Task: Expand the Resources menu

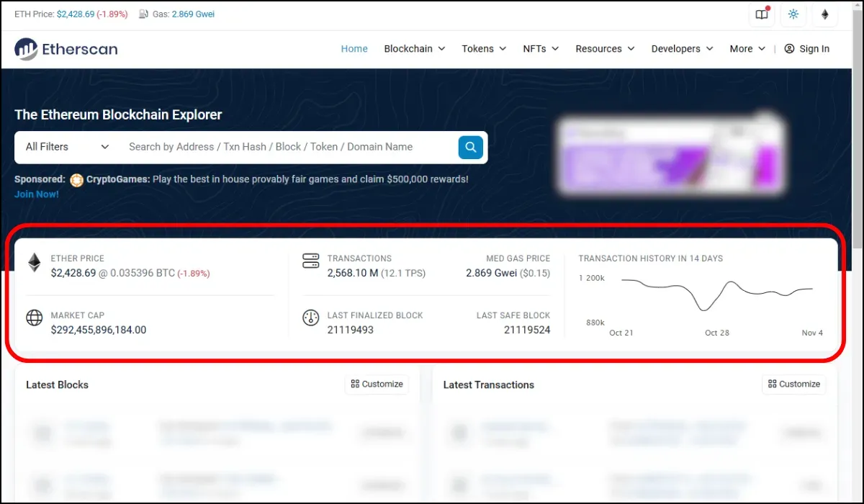Action: click(x=605, y=49)
